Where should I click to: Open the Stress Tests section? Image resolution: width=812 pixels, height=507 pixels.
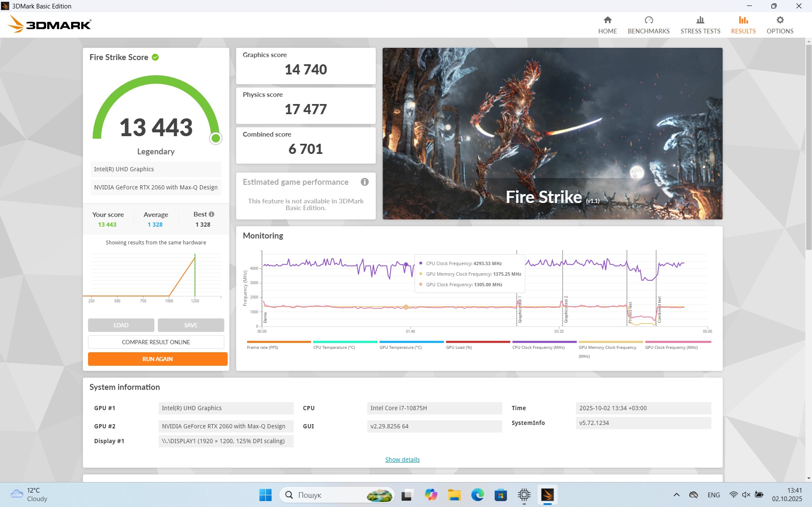click(x=700, y=25)
